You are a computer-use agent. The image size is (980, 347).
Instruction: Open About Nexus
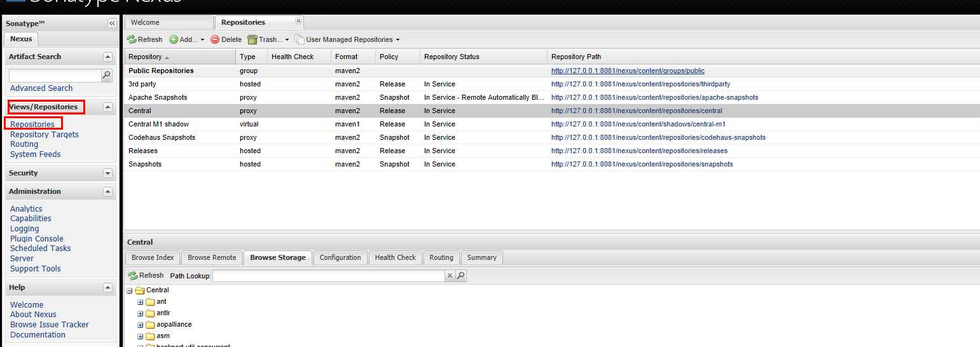tap(33, 315)
